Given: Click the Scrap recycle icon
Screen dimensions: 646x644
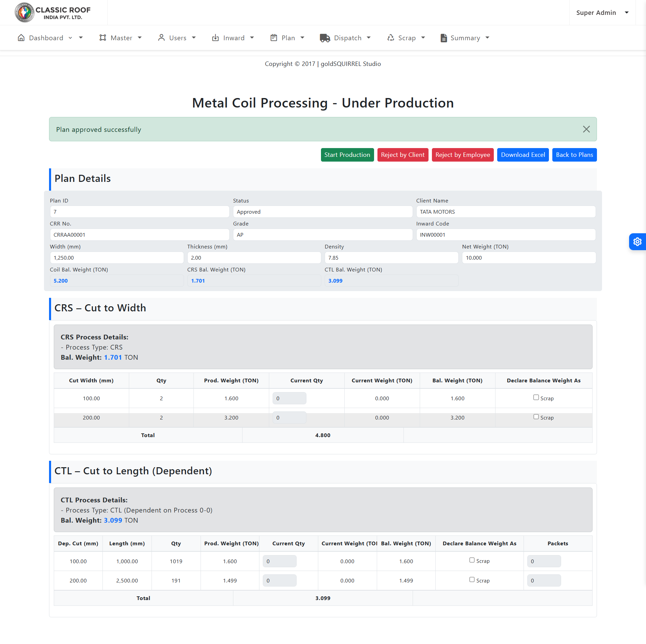Looking at the screenshot, I should tap(391, 38).
